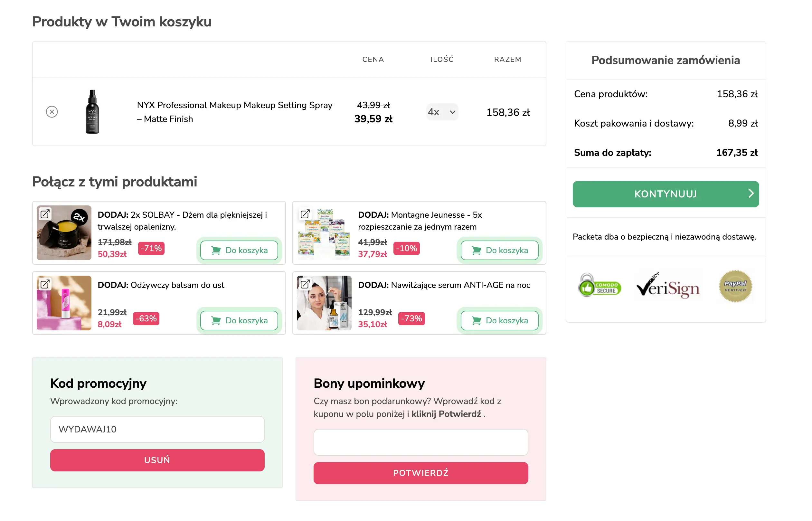Add SOLBAY jam to cart
This screenshot has height=521, width=812.
(239, 250)
